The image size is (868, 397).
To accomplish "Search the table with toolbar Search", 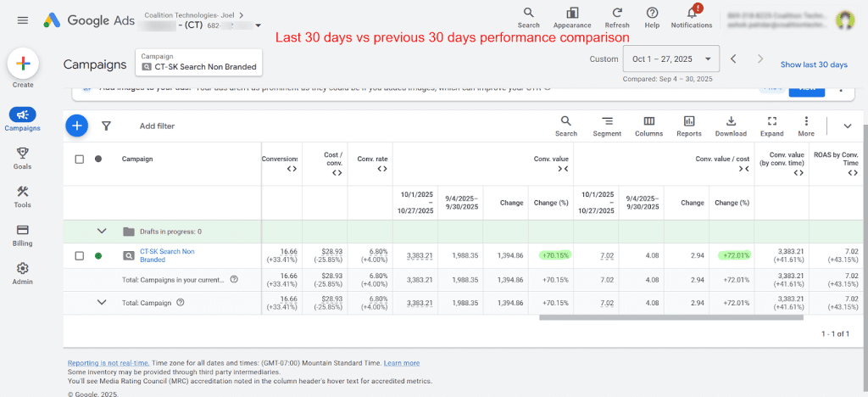I will click(565, 126).
